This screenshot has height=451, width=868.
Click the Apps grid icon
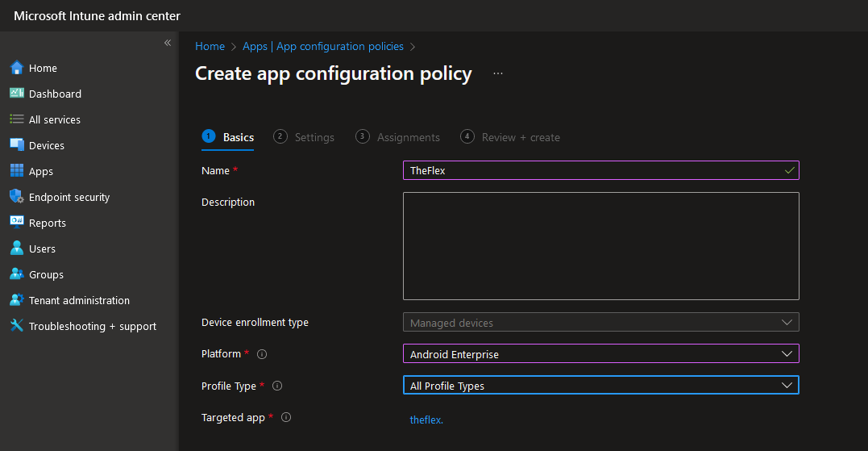[x=17, y=171]
